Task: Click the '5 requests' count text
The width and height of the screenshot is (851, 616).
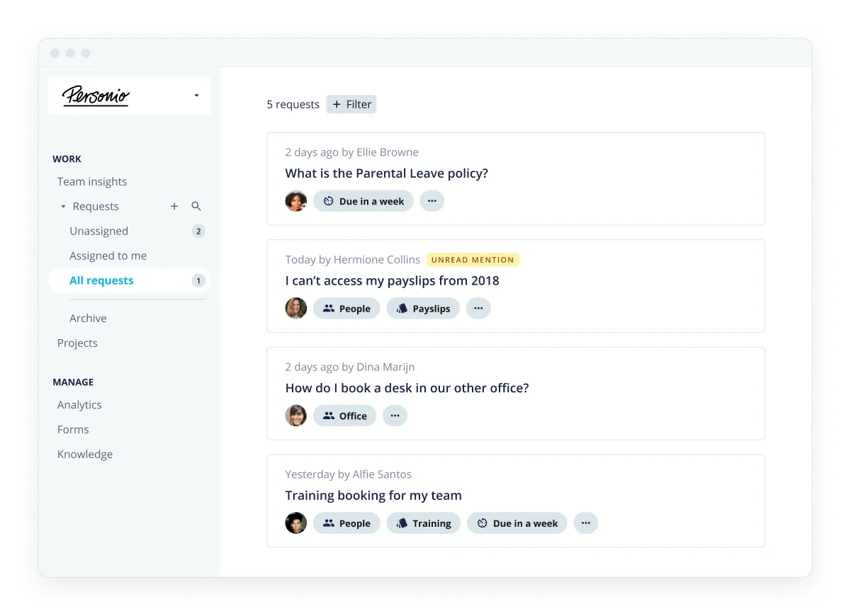Action: 293,104
